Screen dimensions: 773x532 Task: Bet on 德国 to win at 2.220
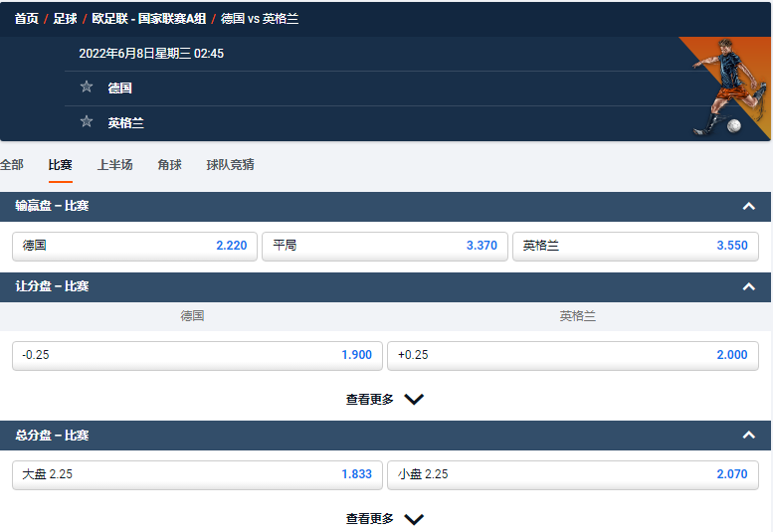[x=134, y=246]
